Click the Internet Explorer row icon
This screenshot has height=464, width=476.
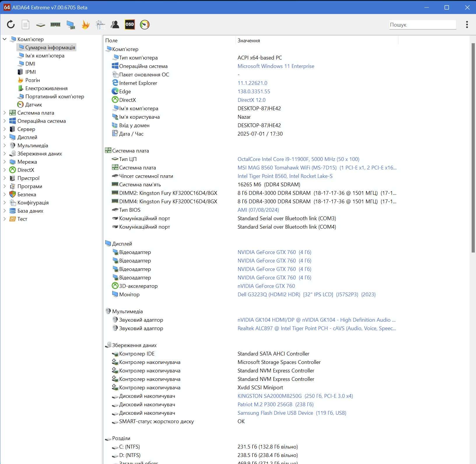pyautogui.click(x=115, y=83)
